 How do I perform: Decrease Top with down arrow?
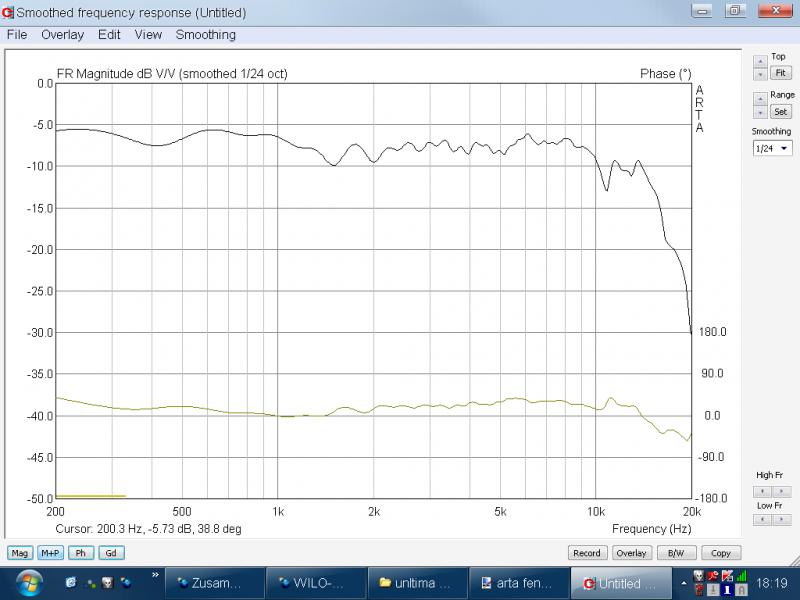click(760, 74)
